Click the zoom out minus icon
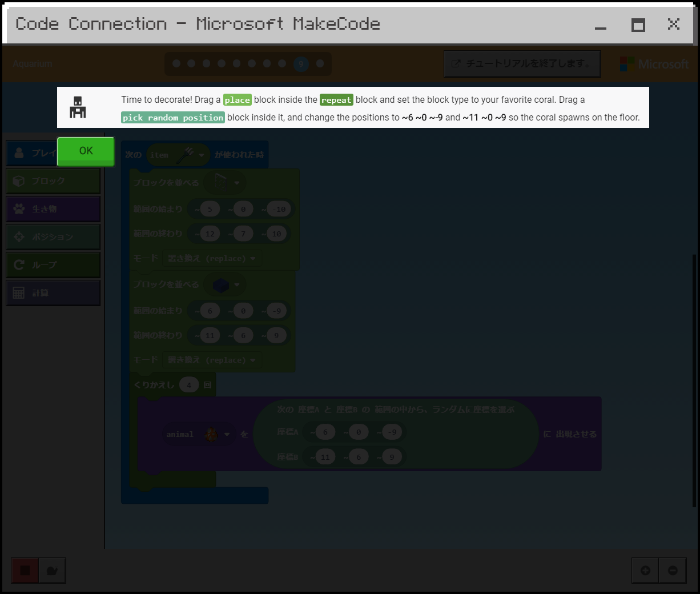 point(673,571)
